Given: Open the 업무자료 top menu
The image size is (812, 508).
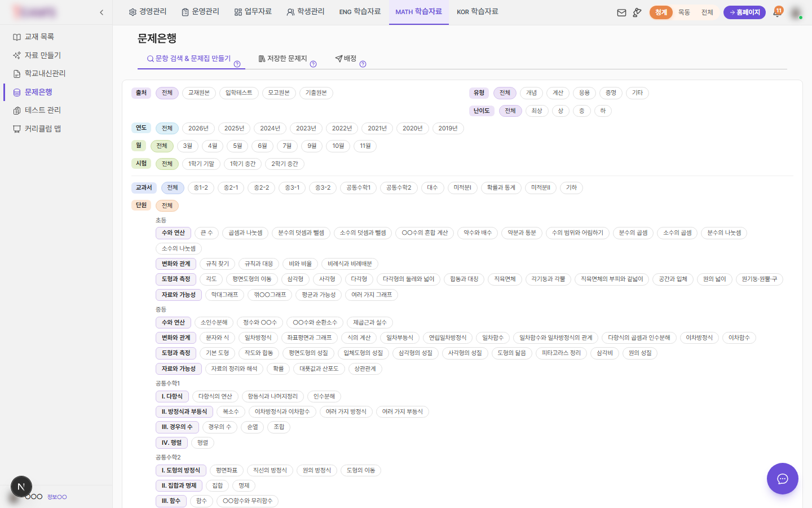Looking at the screenshot, I should 253,12.
